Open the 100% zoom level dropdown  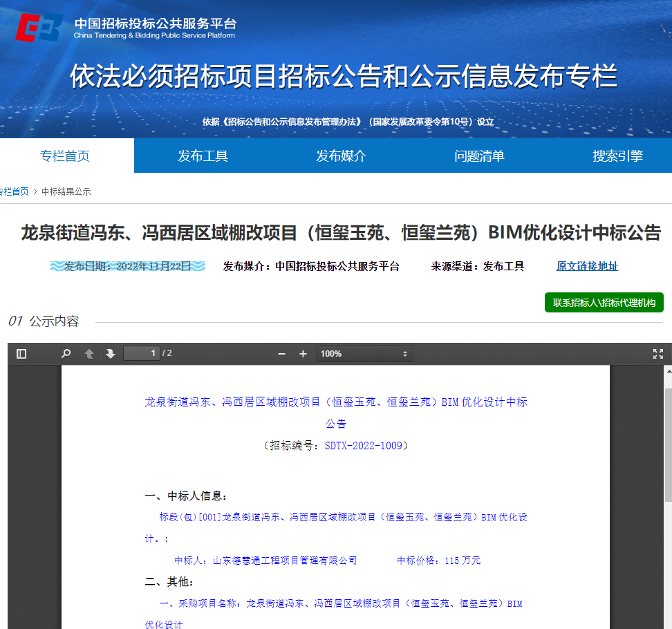364,354
